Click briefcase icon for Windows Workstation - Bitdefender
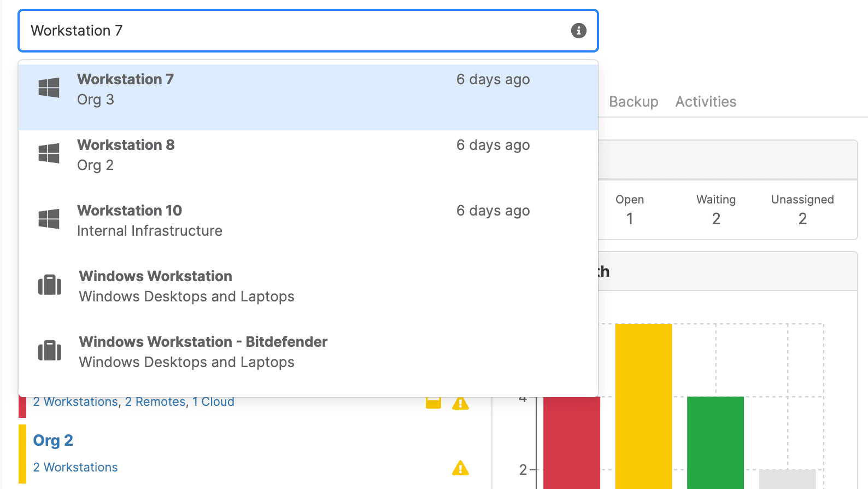This screenshot has width=868, height=489. [x=50, y=351]
